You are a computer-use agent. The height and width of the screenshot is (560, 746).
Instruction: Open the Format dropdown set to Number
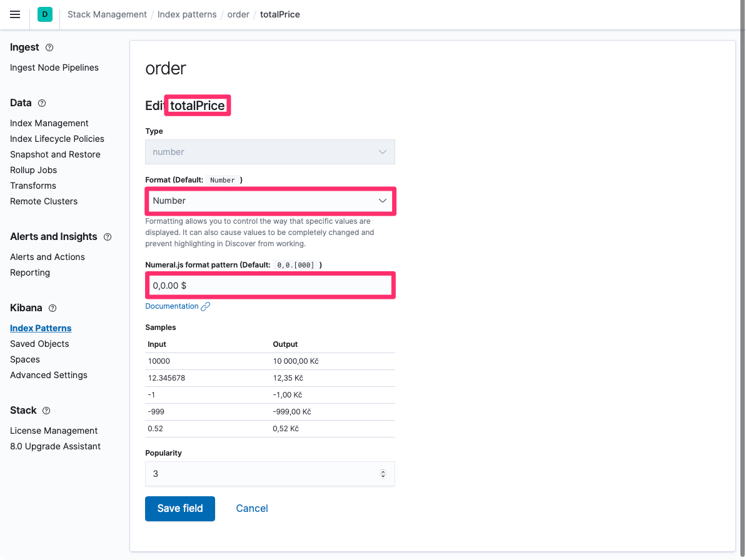tap(270, 201)
